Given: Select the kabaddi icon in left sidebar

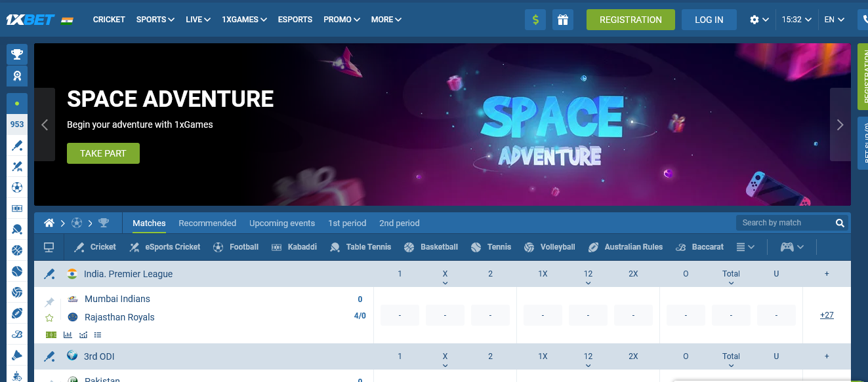Looking at the screenshot, I should pyautogui.click(x=17, y=208).
